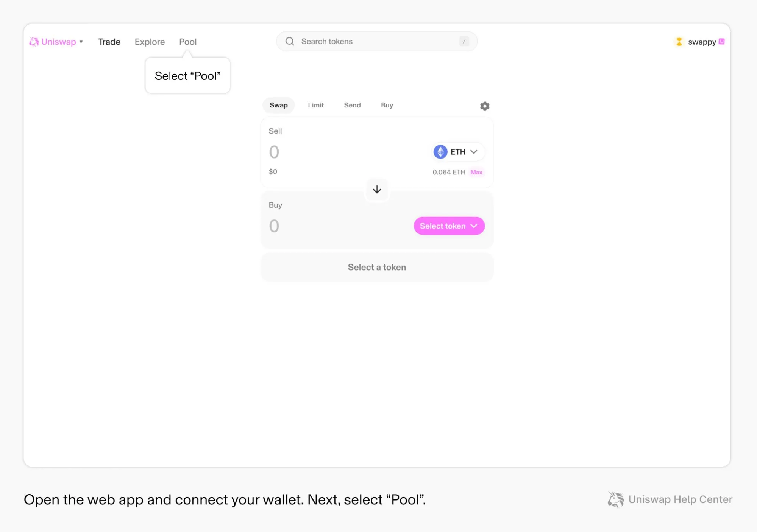
Task: Go to the Trade navigation item
Action: click(x=109, y=42)
